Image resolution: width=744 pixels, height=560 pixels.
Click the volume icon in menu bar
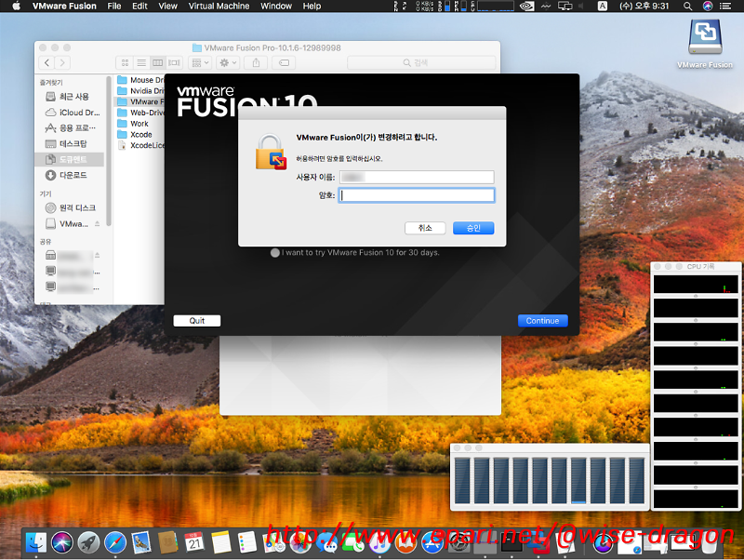tap(580, 7)
